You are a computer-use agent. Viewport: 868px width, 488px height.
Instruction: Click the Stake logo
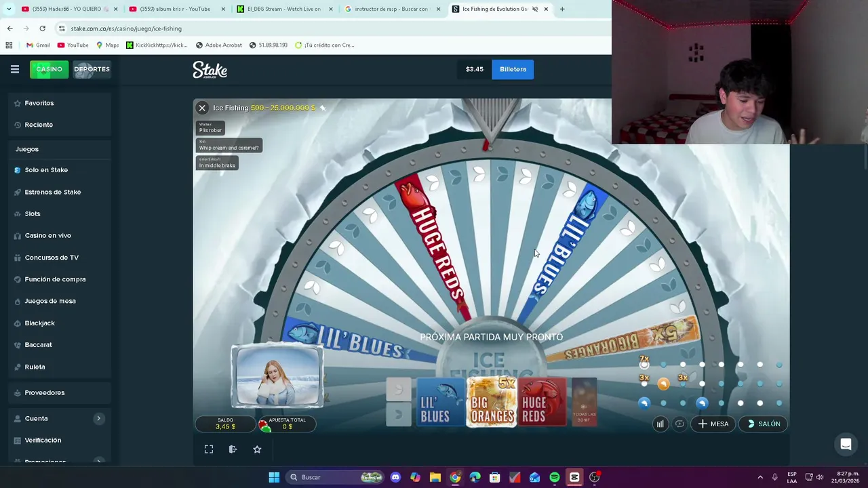tap(210, 69)
